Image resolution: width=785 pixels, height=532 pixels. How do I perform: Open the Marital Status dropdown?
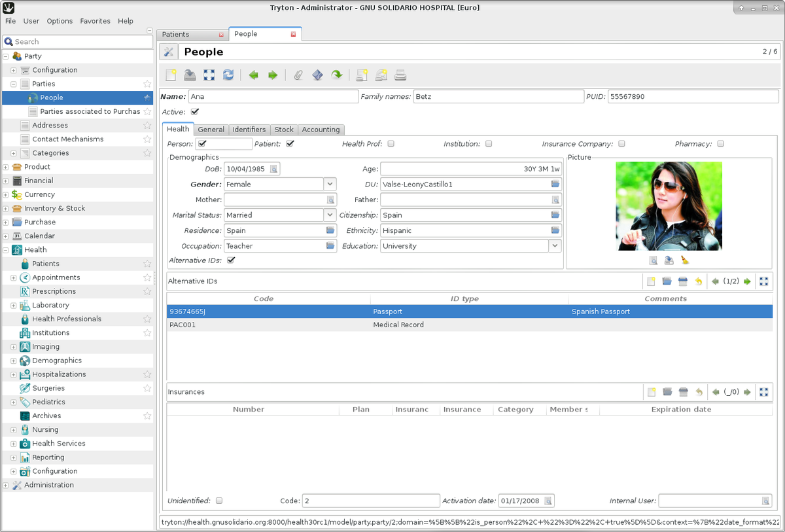(329, 215)
